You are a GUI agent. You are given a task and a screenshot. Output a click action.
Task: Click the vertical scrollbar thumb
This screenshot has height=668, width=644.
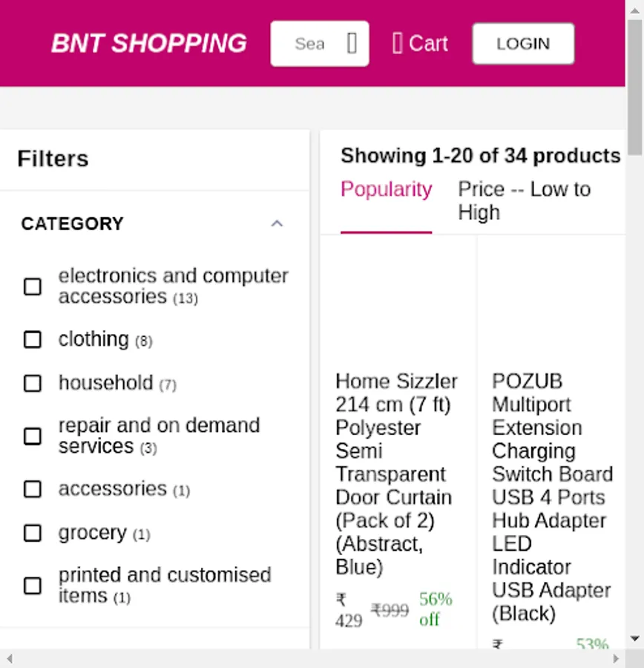635,89
